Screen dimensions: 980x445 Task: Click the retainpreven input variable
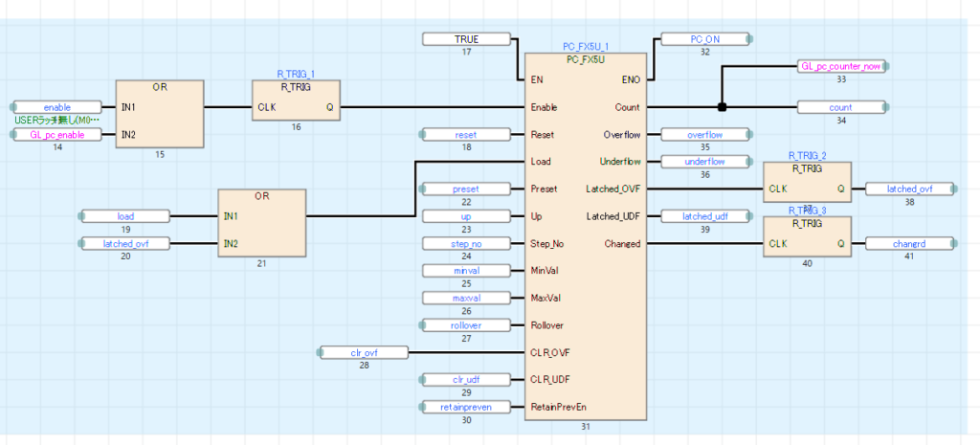(x=466, y=407)
